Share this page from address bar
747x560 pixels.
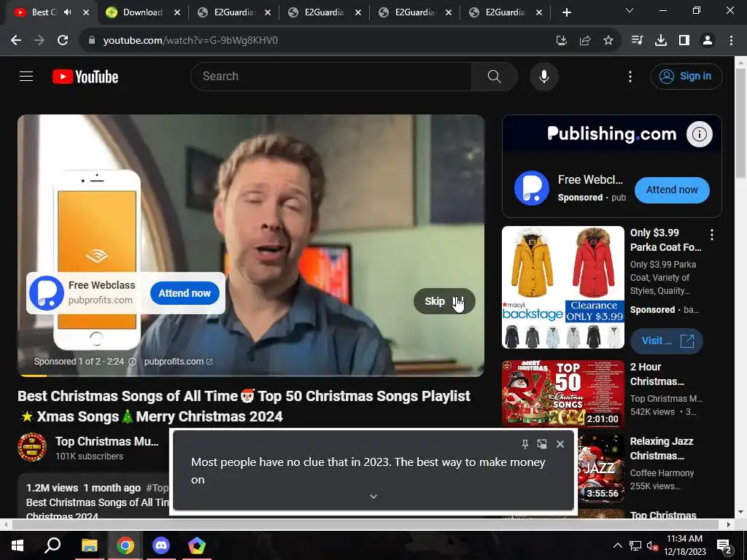coord(585,41)
